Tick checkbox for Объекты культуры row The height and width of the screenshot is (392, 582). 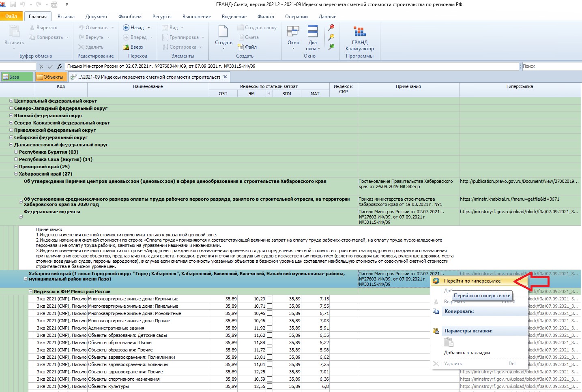coord(269,386)
